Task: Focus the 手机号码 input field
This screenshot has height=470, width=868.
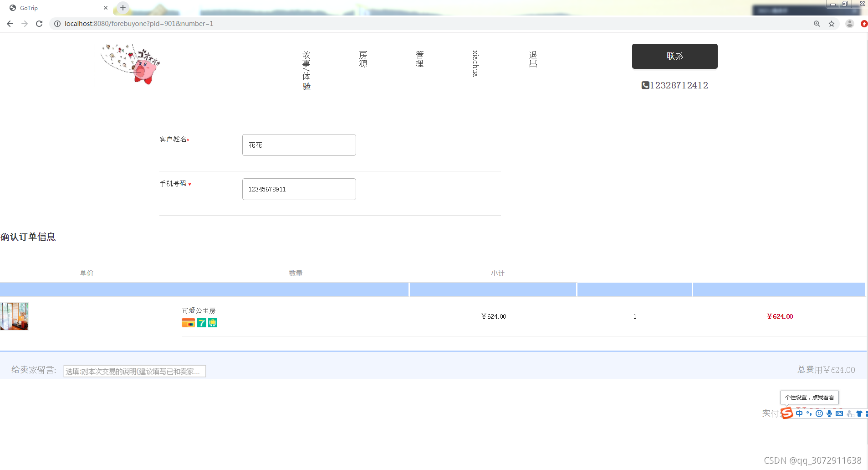Action: coord(299,189)
